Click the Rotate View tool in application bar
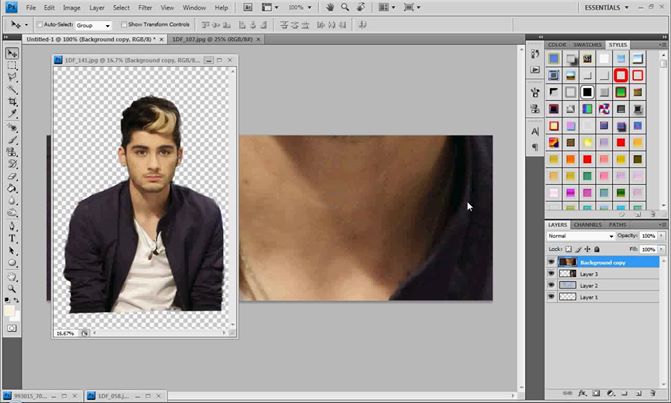 tap(361, 7)
